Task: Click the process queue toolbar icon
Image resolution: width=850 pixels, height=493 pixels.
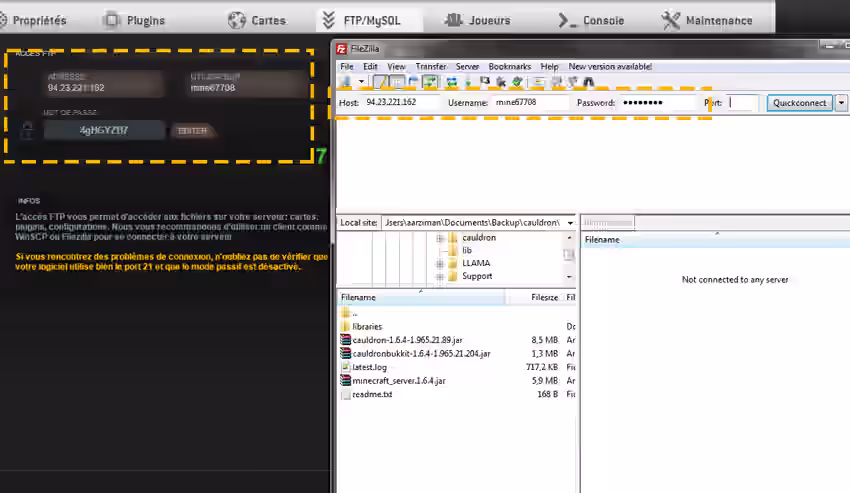Action: coord(468,82)
